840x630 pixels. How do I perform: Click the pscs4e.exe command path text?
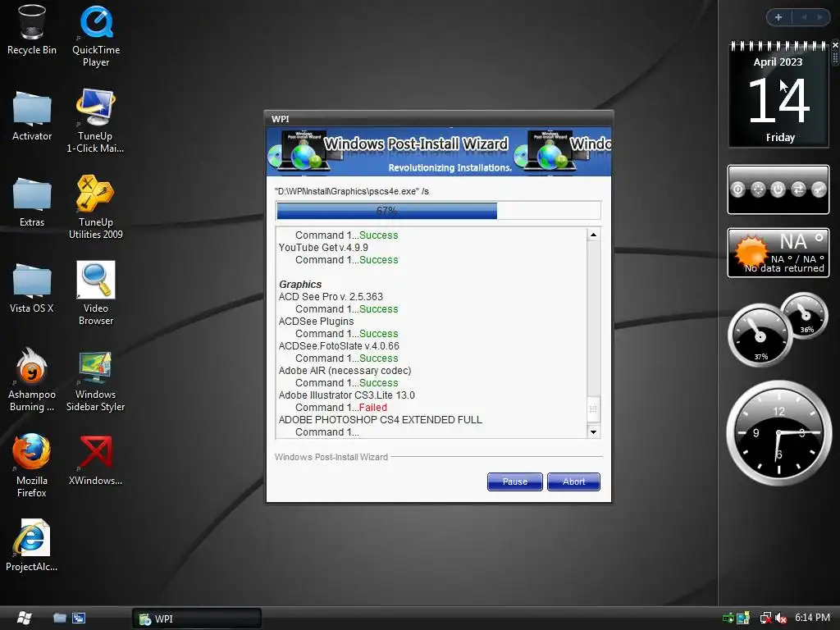pos(351,191)
